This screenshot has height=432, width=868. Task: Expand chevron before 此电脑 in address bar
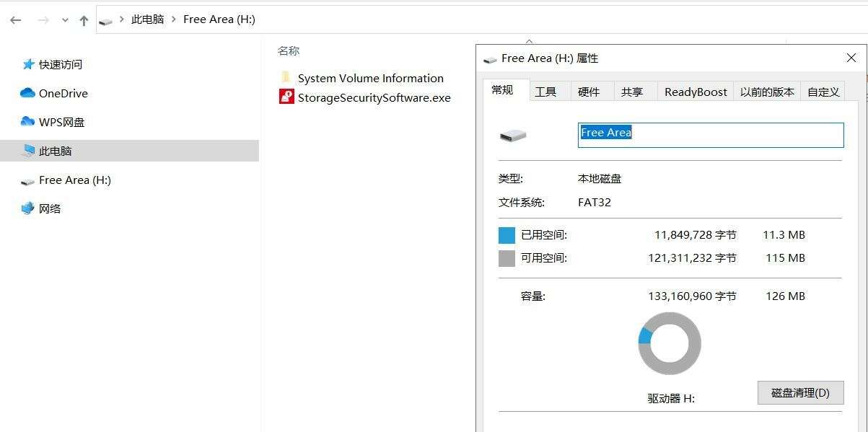pos(122,19)
